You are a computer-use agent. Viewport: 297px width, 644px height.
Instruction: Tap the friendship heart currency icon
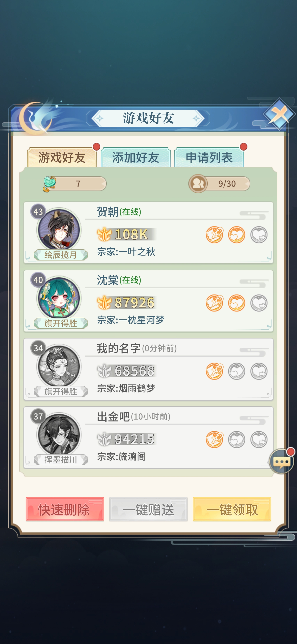(49, 183)
